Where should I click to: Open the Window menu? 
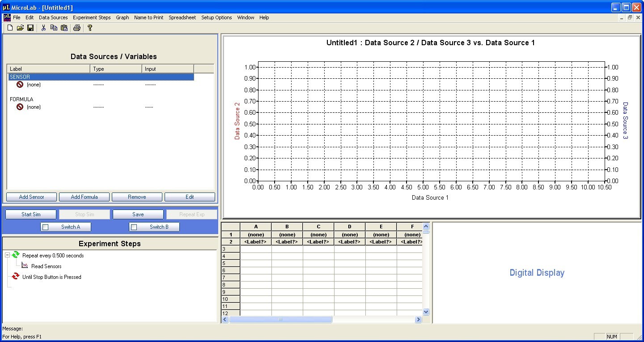[x=246, y=17]
